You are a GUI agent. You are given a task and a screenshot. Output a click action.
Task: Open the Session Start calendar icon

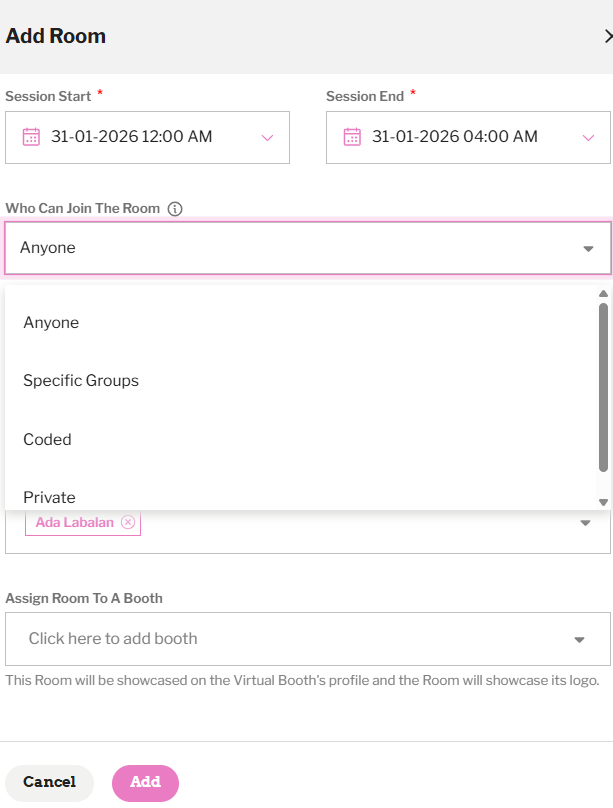[x=31, y=137]
